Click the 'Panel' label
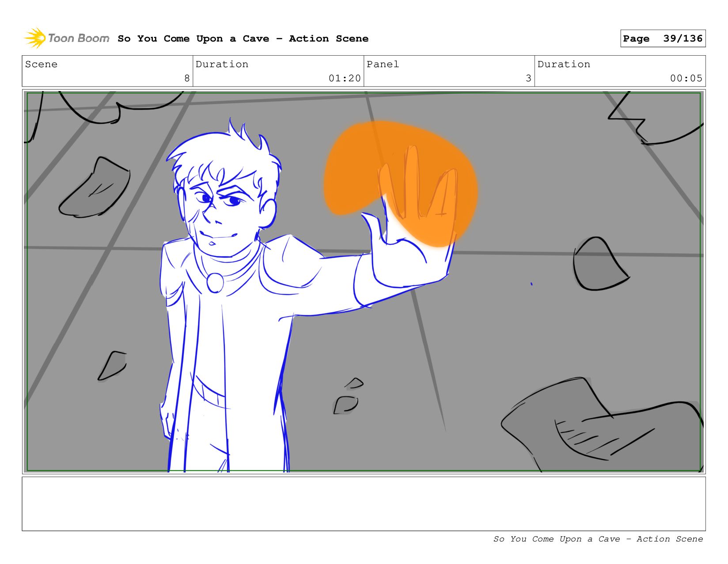The image size is (728, 564). (383, 64)
